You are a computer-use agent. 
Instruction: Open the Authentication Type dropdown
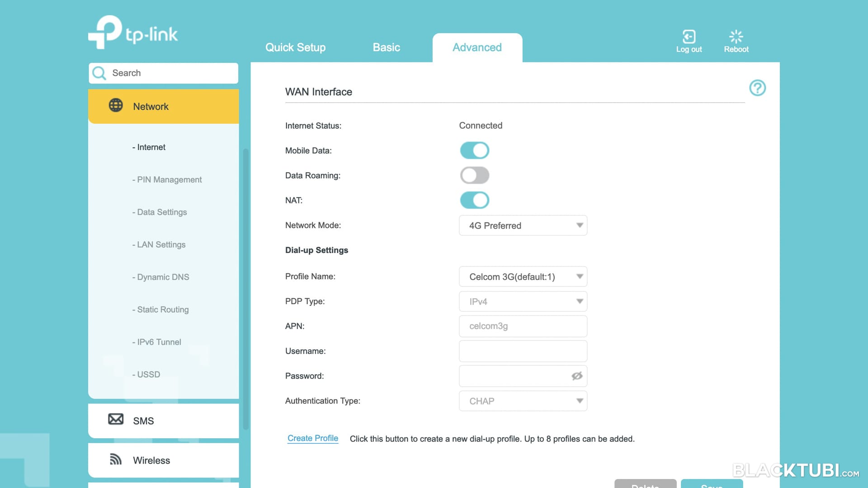coord(523,401)
